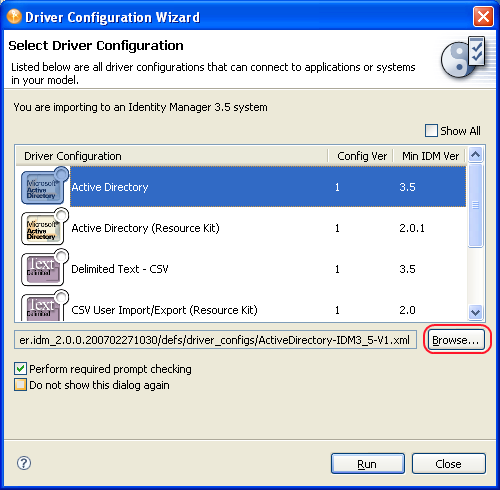This screenshot has height=490, width=500.
Task: Click the CSV User Import/Export icon
Action: (x=45, y=306)
